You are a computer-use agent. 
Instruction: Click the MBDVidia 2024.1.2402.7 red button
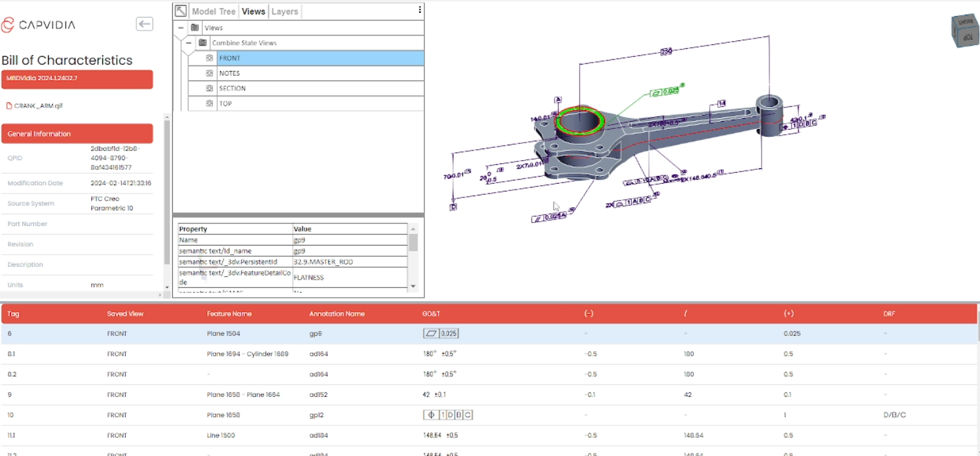coord(77,79)
